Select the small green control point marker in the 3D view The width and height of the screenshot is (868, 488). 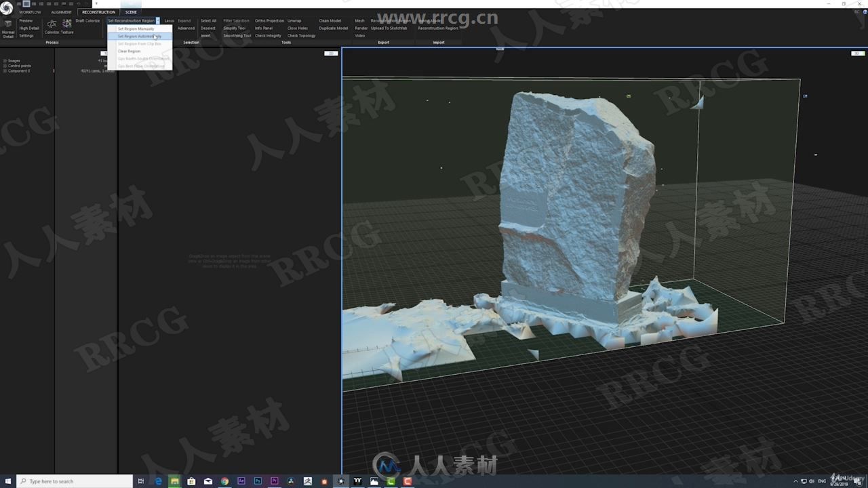pyautogui.click(x=629, y=96)
